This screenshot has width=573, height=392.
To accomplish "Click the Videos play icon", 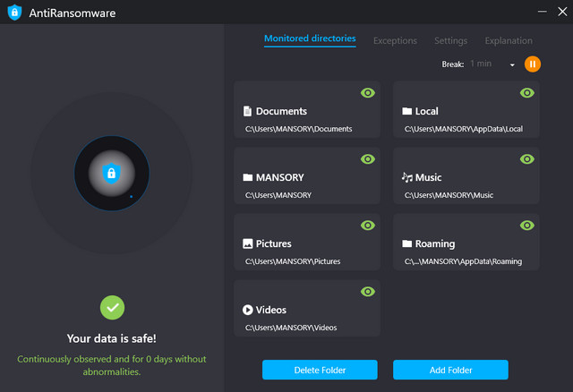I will (247, 310).
